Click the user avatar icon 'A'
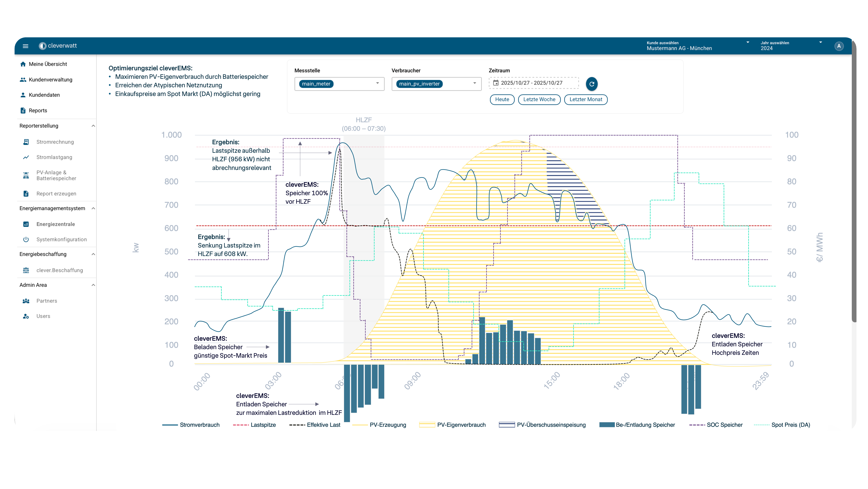This screenshot has height=489, width=868. click(x=839, y=46)
